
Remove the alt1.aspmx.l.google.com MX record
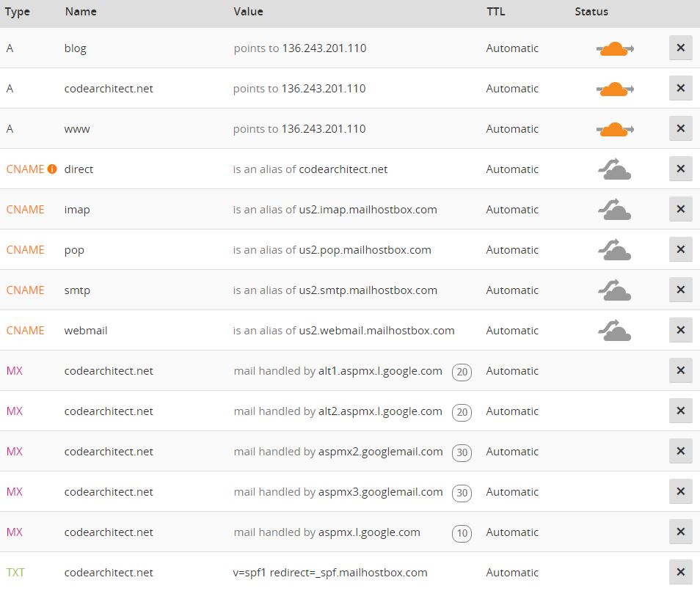point(680,370)
